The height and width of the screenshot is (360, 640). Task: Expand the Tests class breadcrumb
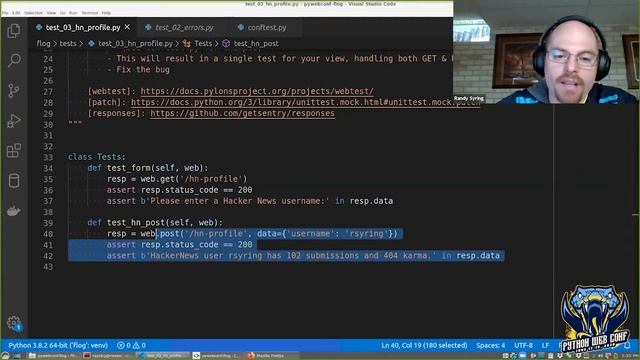click(x=203, y=43)
